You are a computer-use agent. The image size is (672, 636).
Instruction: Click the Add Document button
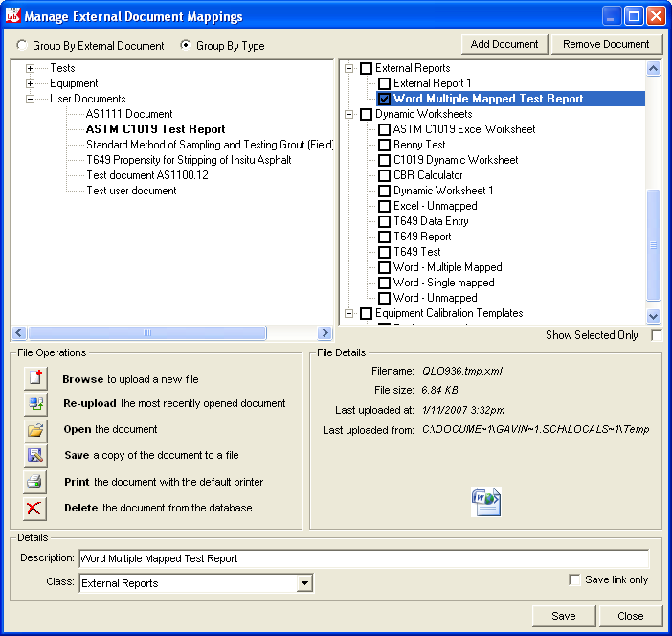point(505,44)
